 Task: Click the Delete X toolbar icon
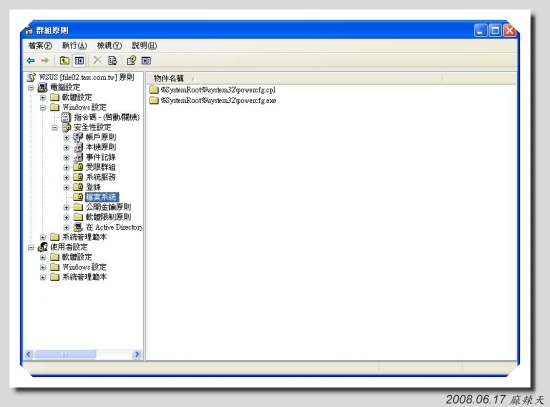(97, 60)
